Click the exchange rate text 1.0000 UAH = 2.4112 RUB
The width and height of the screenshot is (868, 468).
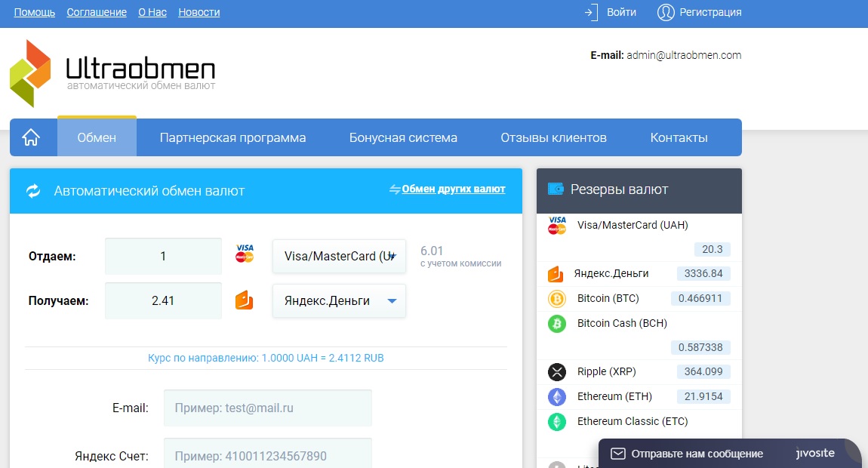[x=323, y=358]
